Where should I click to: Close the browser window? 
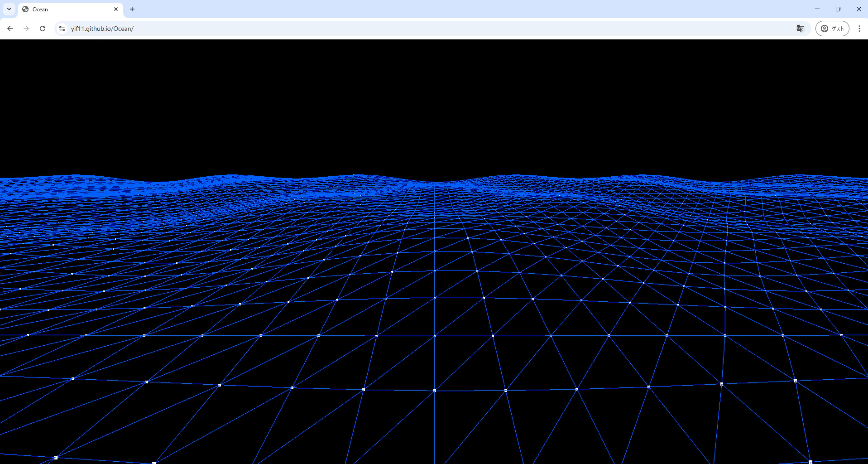(x=858, y=9)
